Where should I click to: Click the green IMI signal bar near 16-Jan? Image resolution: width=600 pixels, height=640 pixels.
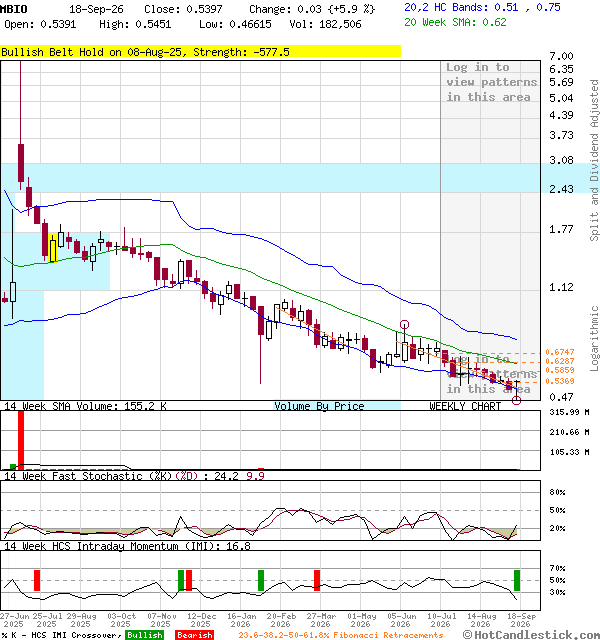tap(261, 580)
